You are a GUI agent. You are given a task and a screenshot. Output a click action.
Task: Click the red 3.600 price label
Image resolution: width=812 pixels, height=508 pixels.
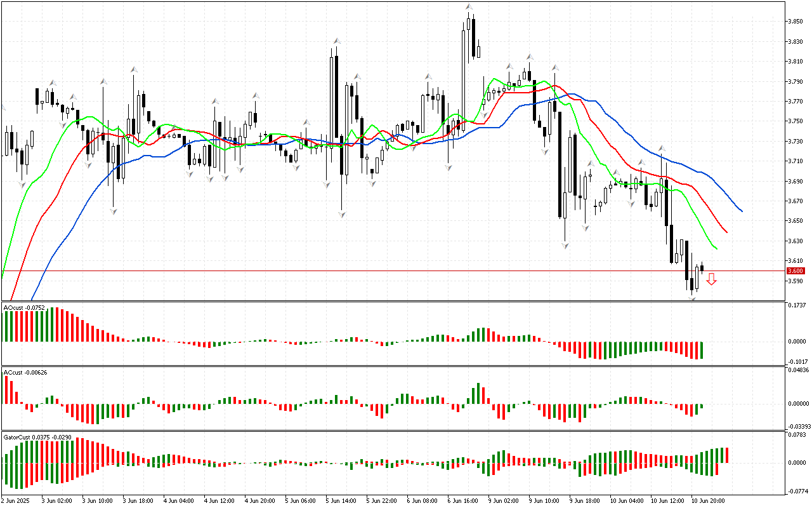click(x=796, y=271)
